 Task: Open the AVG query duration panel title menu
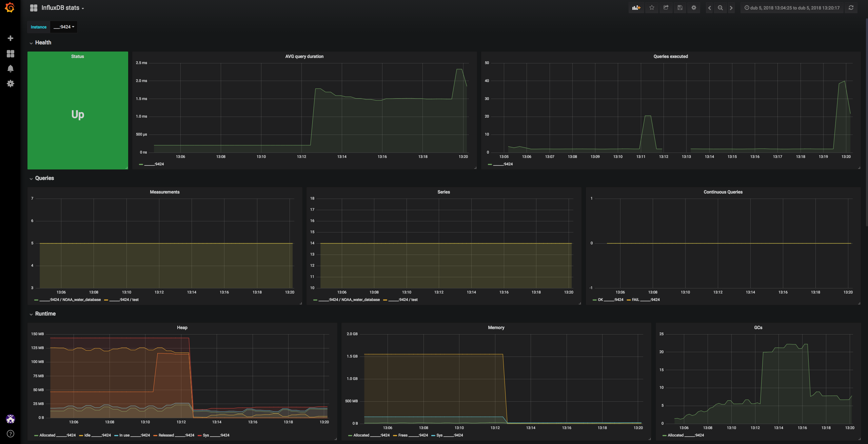pos(304,57)
